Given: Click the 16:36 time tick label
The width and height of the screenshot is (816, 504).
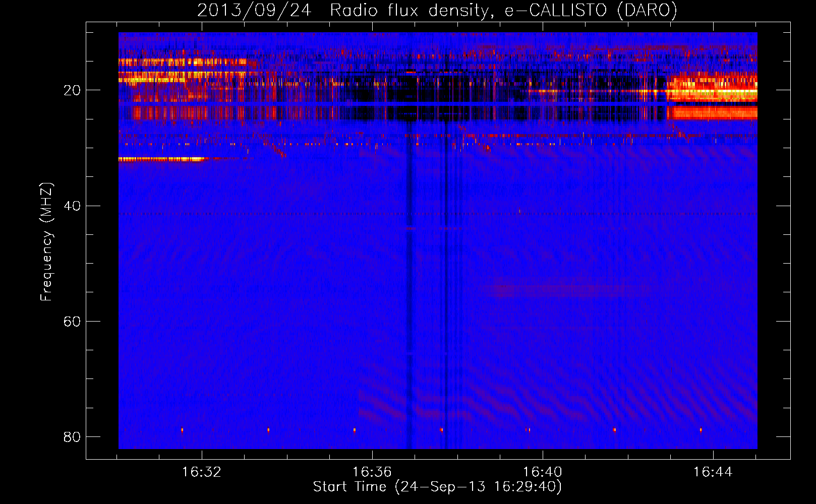Looking at the screenshot, I should pos(372,472).
